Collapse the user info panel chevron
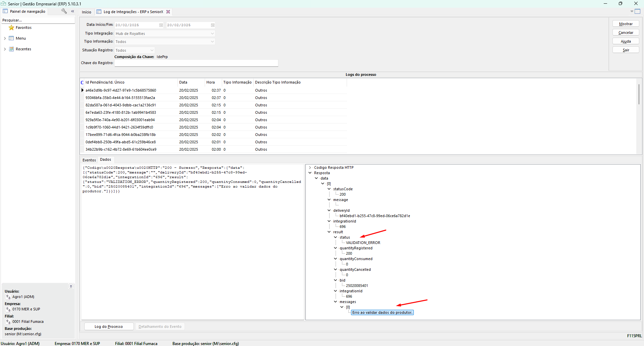 [x=71, y=286]
